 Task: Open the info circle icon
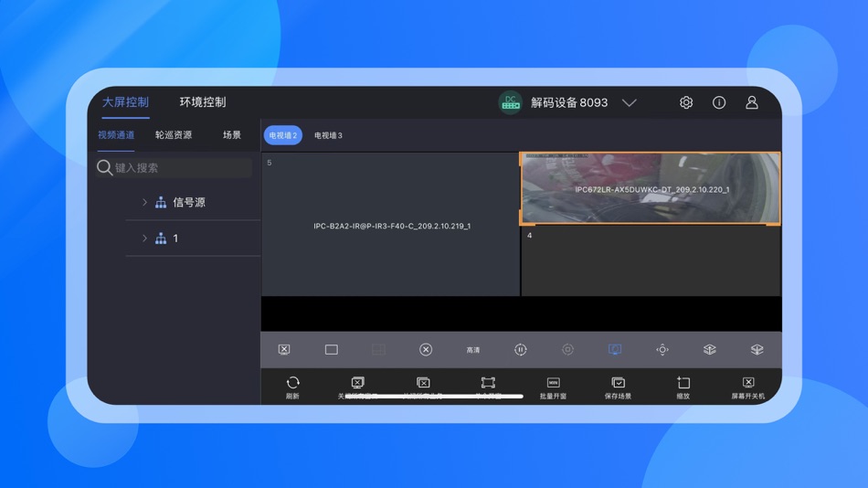(x=719, y=102)
